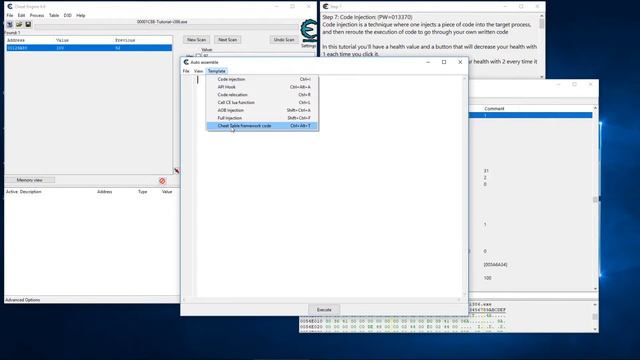Image resolution: width=640 pixels, height=360 pixels.
Task: Click Advanced Options at bottom of Cheat Engine
Action: pos(22,300)
